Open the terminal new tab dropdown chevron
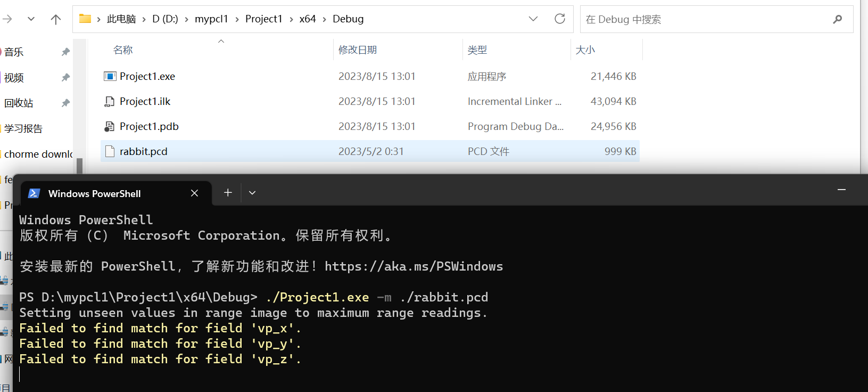The height and width of the screenshot is (392, 868). (x=252, y=193)
